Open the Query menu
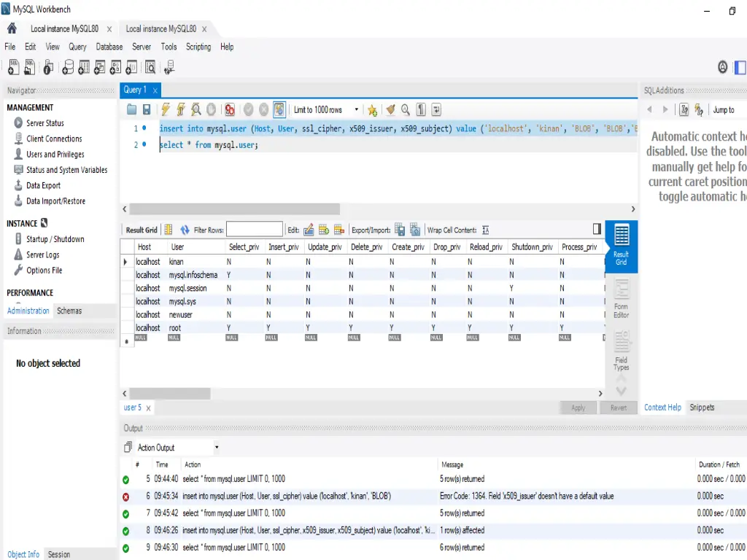 [77, 47]
